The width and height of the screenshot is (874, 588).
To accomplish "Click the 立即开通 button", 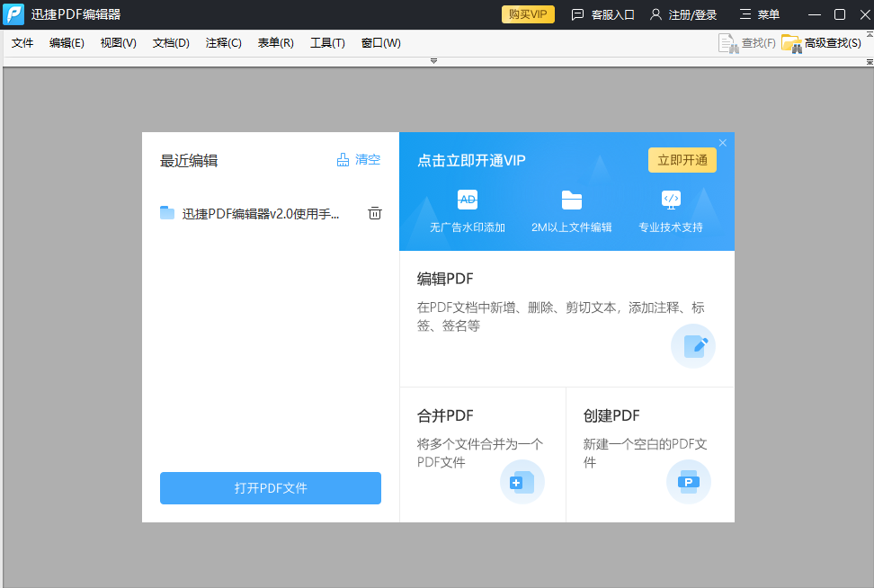I will tap(682, 161).
